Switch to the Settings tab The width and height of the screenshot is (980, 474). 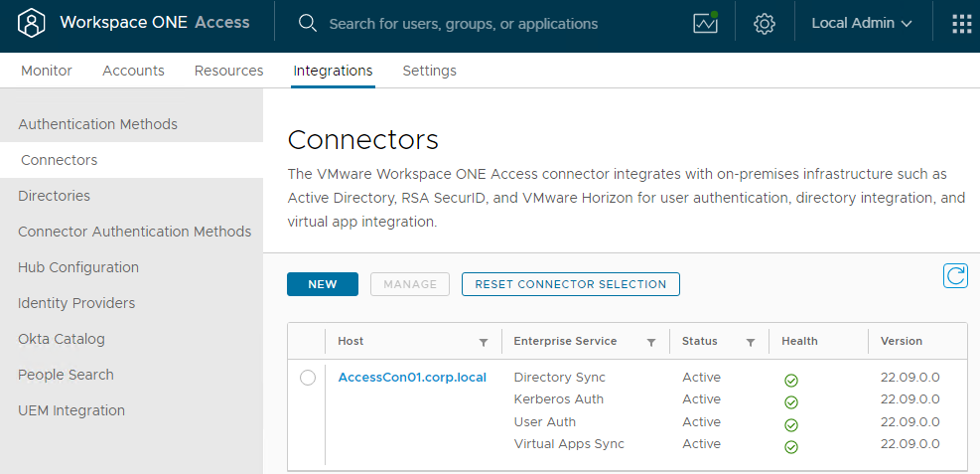(x=429, y=71)
